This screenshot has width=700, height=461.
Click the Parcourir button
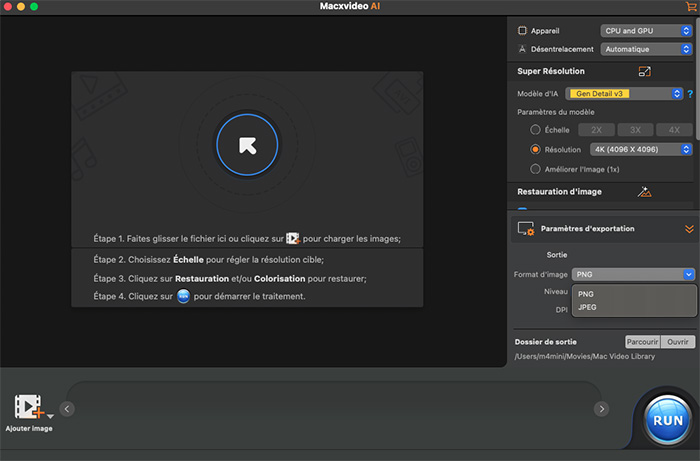click(642, 342)
